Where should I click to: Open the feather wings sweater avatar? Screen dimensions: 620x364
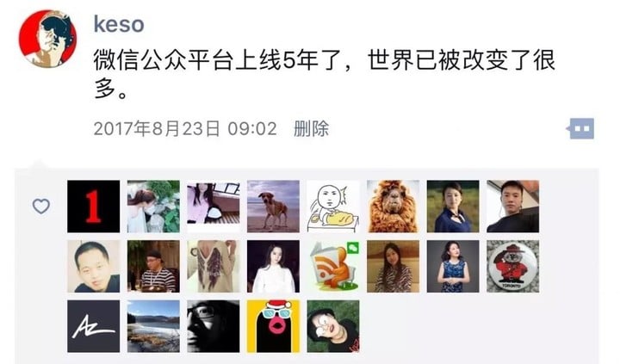point(214,267)
